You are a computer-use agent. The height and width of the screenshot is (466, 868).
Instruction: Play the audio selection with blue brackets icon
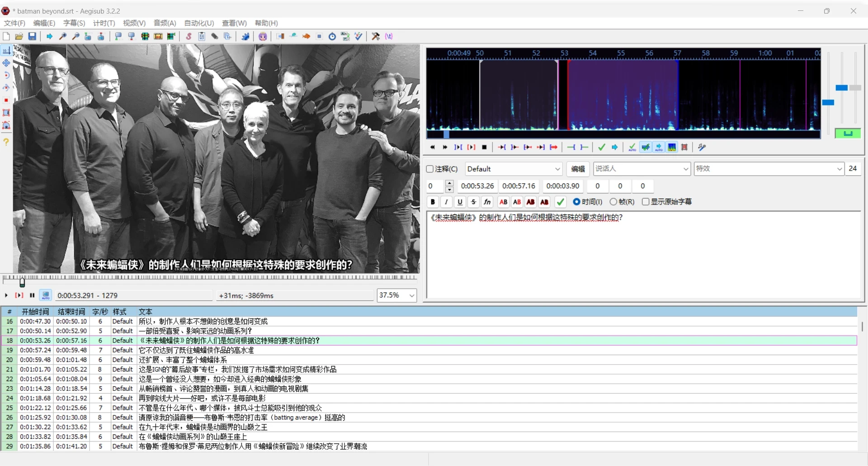coord(458,147)
